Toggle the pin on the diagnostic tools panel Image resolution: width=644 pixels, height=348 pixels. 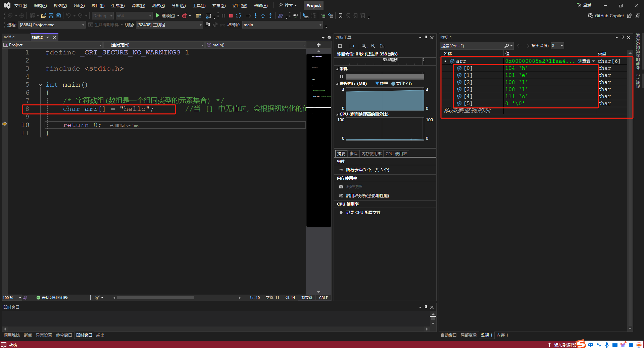click(x=426, y=37)
